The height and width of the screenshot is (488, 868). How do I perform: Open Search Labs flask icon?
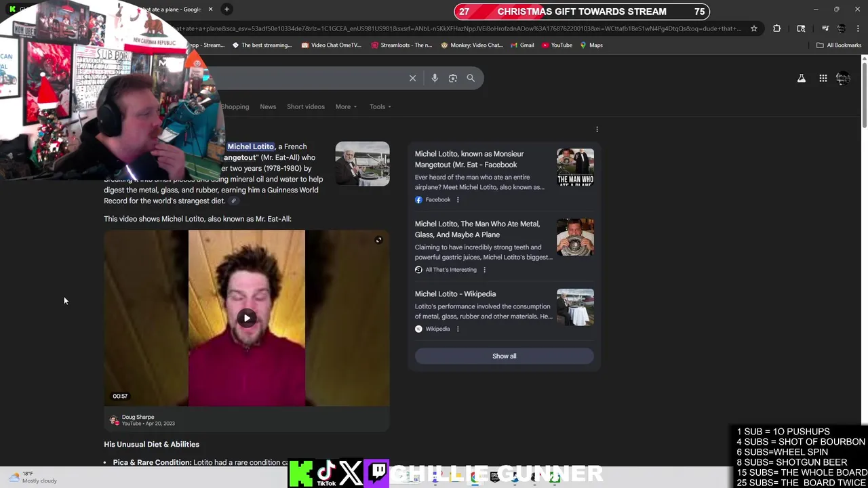pos(802,79)
